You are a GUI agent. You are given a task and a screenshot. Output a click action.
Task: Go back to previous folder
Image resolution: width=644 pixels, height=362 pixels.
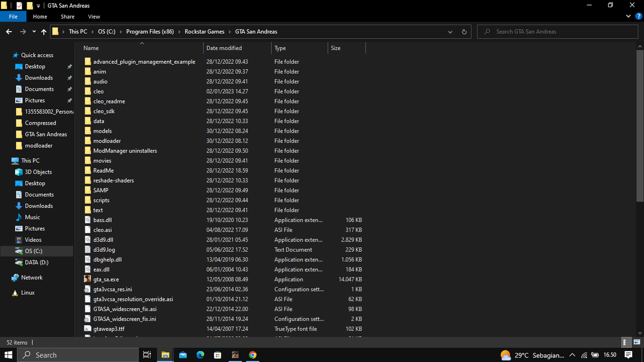(x=9, y=32)
